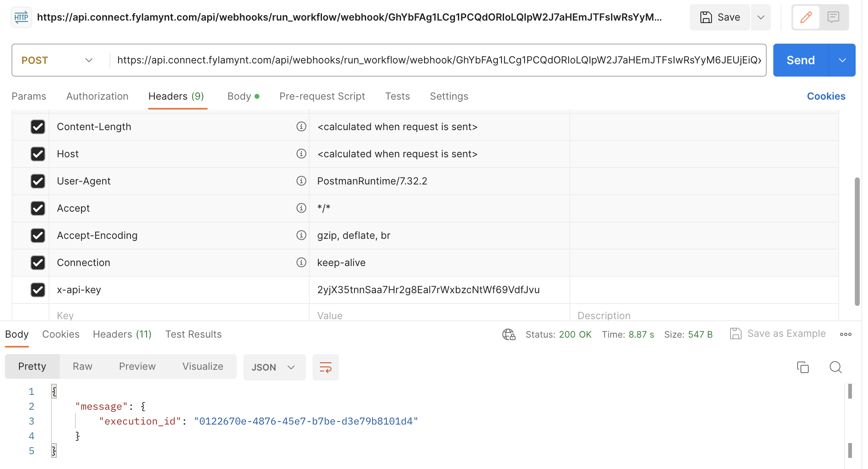The width and height of the screenshot is (868, 469).
Task: Click the info icon beside Connection
Action: point(301,263)
